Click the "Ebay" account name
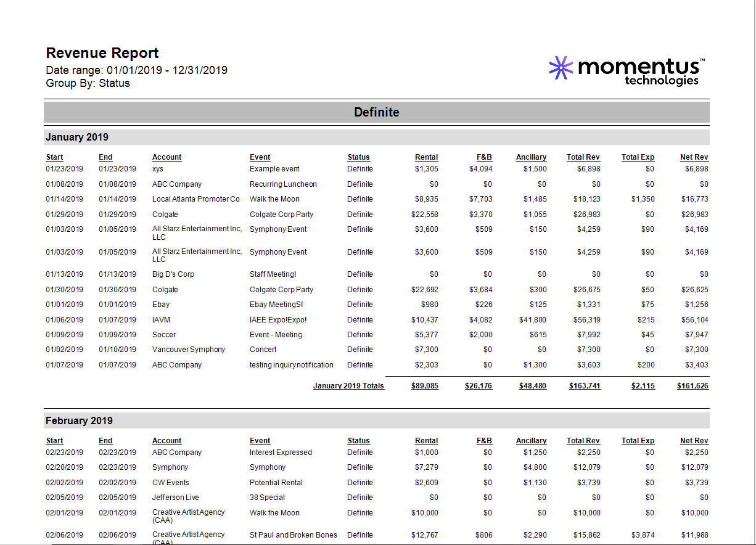Image resolution: width=756 pixels, height=545 pixels. [161, 305]
